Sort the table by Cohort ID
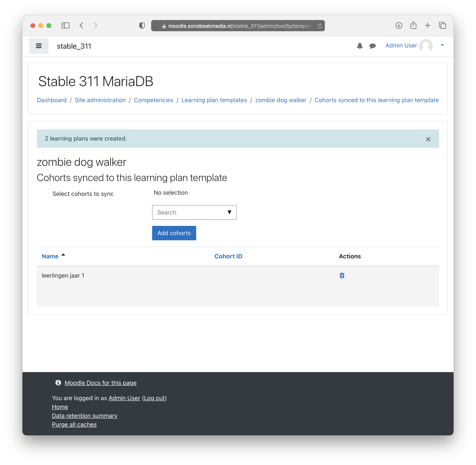The height and width of the screenshot is (465, 476). (x=228, y=256)
